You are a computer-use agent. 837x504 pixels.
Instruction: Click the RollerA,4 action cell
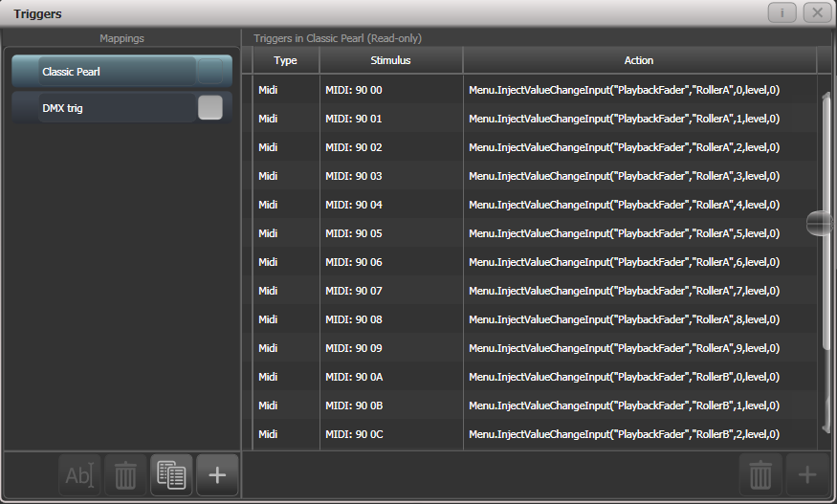coord(640,205)
